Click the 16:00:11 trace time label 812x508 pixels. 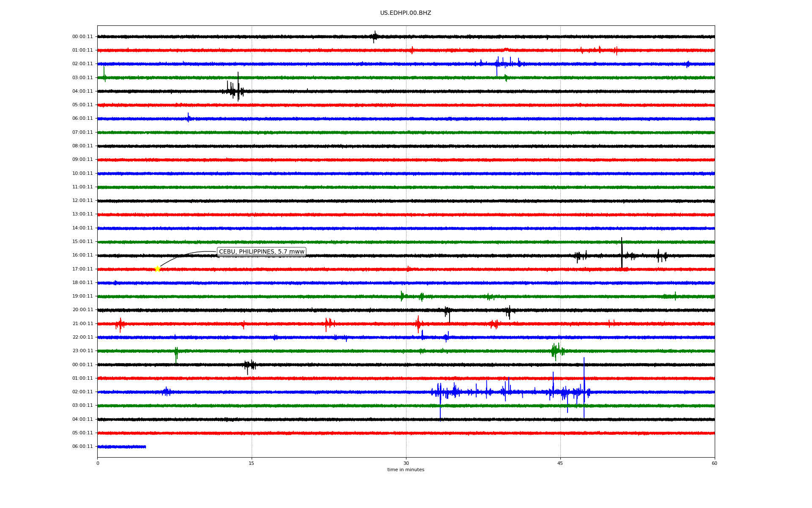pos(82,255)
